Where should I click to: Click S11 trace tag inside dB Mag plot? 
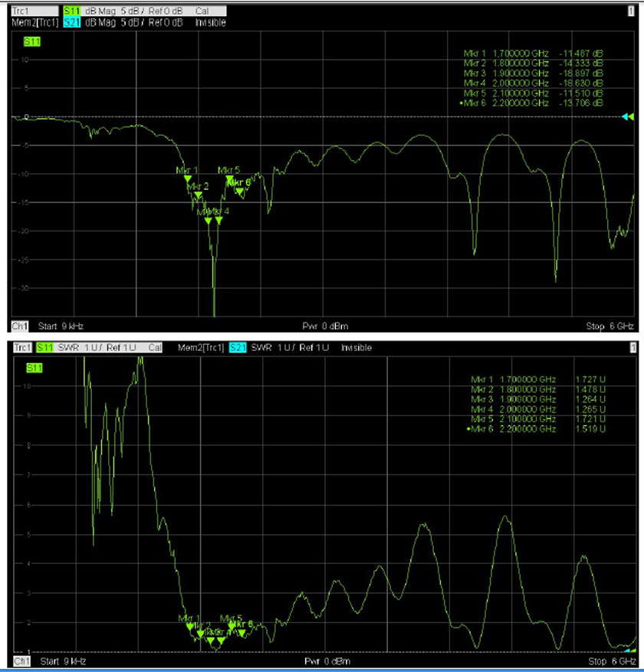pyautogui.click(x=32, y=41)
